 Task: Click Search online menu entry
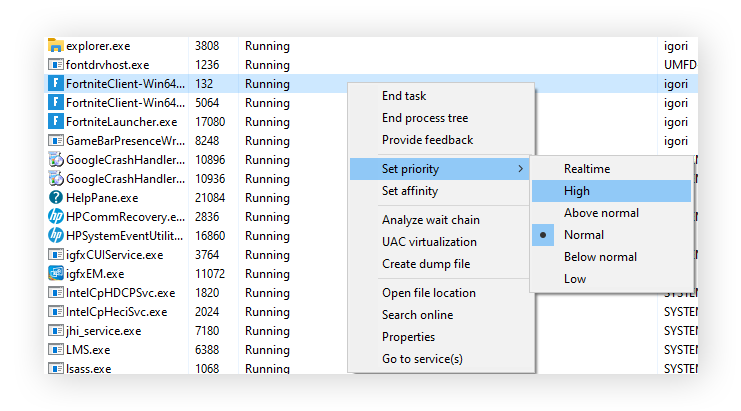coord(417,315)
